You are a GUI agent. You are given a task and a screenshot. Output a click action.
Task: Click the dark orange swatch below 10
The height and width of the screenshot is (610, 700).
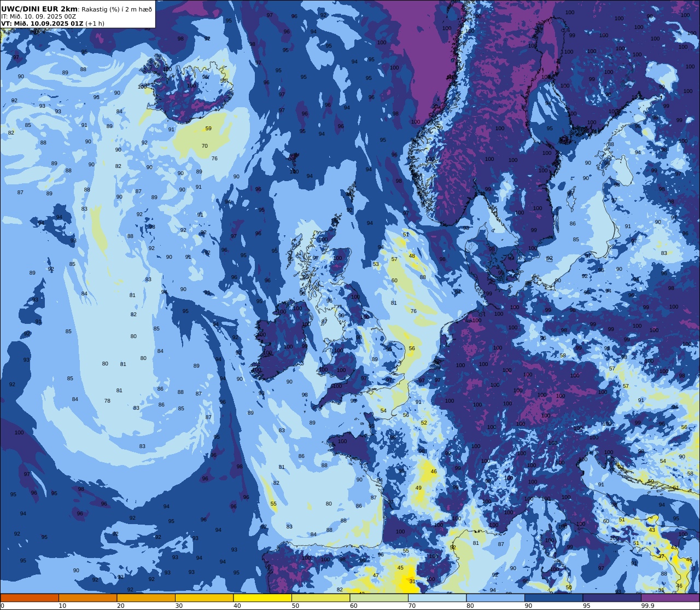[x=30, y=597]
